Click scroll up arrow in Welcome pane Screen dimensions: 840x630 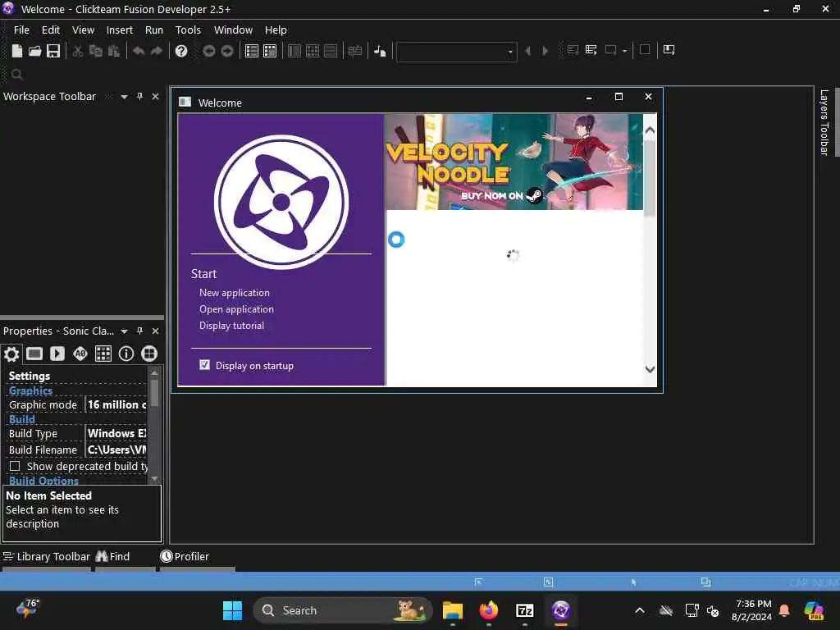click(x=650, y=130)
